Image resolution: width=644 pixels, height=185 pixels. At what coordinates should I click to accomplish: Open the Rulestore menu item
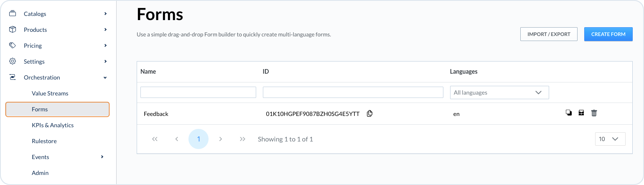[x=44, y=141]
